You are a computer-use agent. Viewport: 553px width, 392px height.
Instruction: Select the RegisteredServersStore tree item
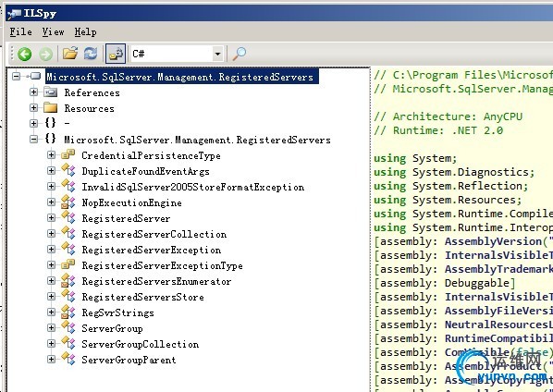point(142,297)
